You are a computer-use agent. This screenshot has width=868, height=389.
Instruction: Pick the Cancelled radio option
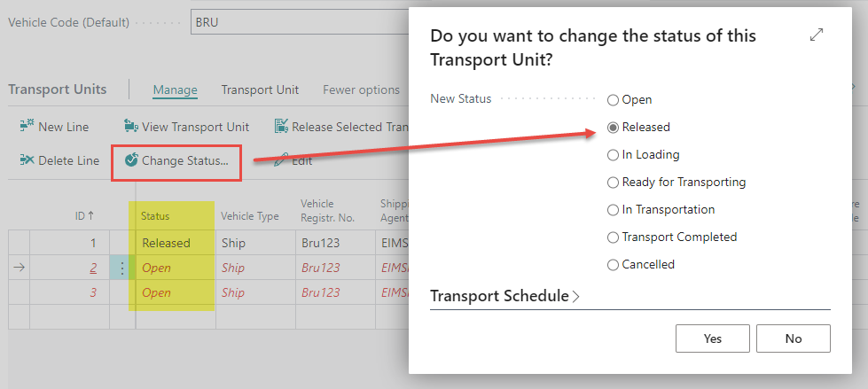tap(613, 264)
